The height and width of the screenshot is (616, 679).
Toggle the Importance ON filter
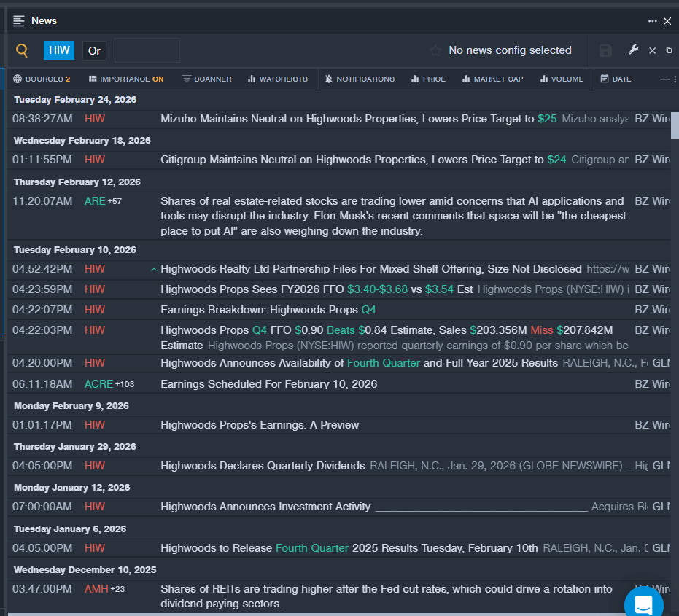(125, 79)
